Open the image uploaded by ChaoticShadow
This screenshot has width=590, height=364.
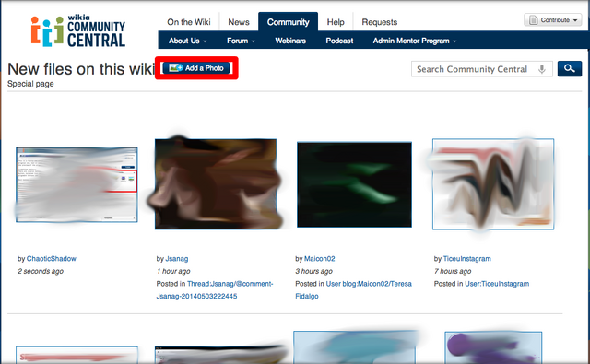77,184
